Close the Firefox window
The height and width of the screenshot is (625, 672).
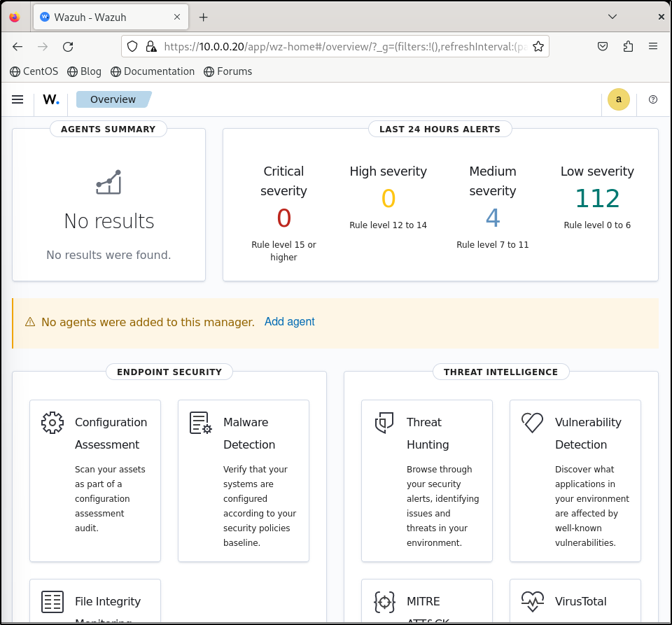pos(661,17)
